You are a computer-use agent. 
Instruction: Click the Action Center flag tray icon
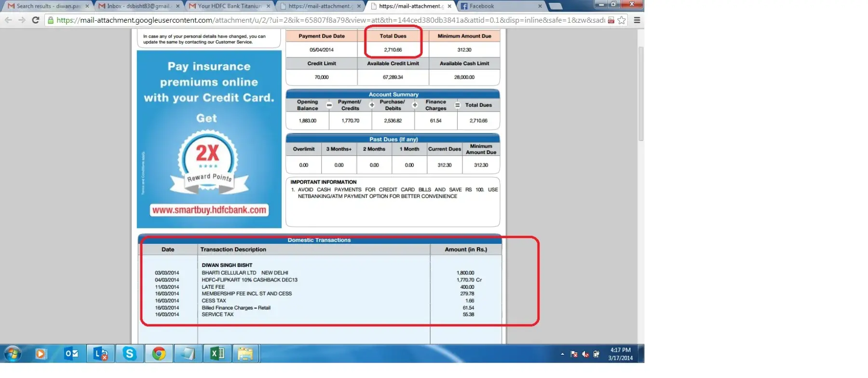click(574, 354)
